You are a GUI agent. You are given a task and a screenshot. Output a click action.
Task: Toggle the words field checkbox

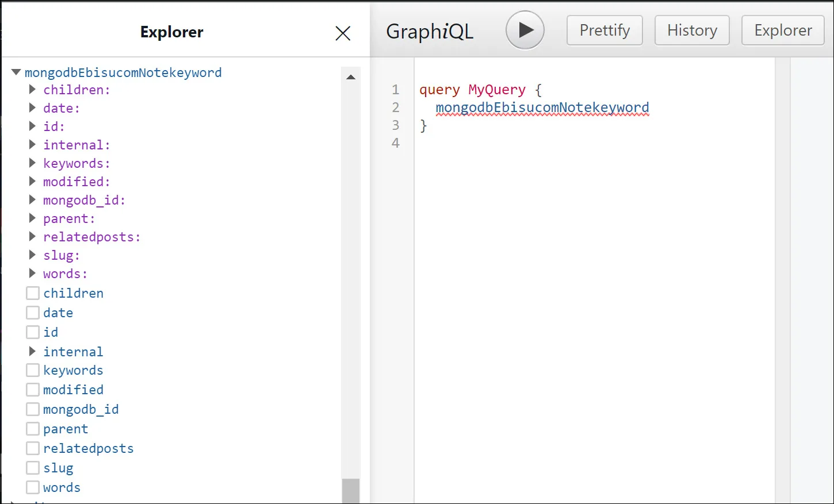33,487
